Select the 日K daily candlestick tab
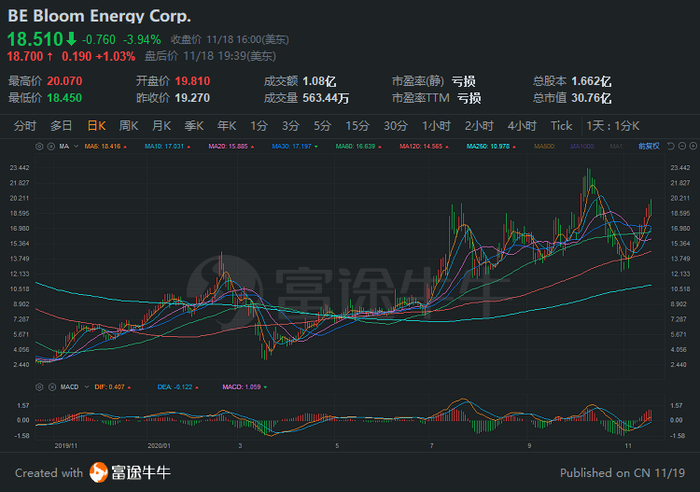 point(96,126)
